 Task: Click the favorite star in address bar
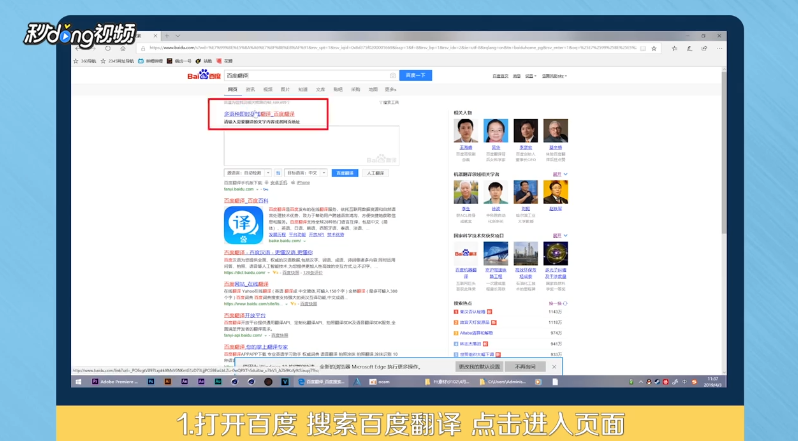point(653,48)
